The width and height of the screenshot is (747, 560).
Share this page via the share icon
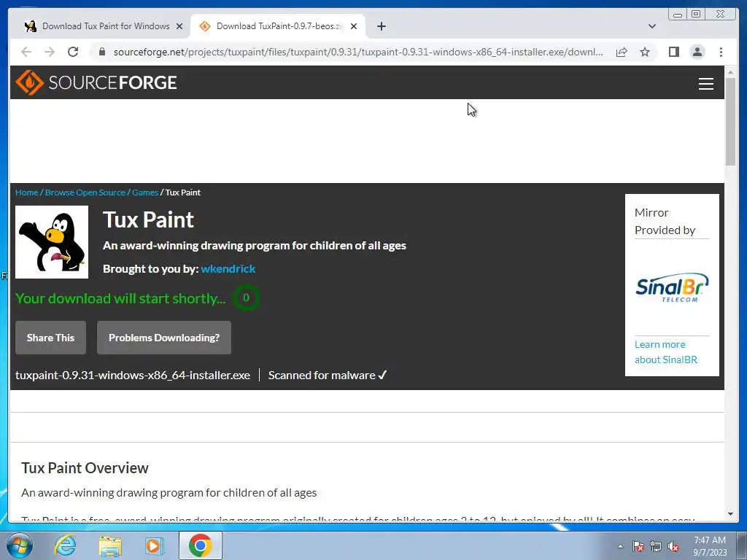pyautogui.click(x=622, y=52)
